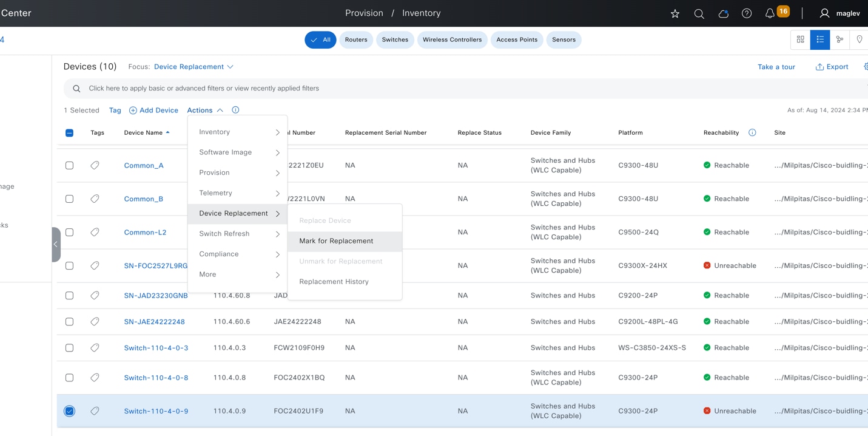This screenshot has width=868, height=436.
Task: Open global search magnifier icon
Action: [x=699, y=13]
